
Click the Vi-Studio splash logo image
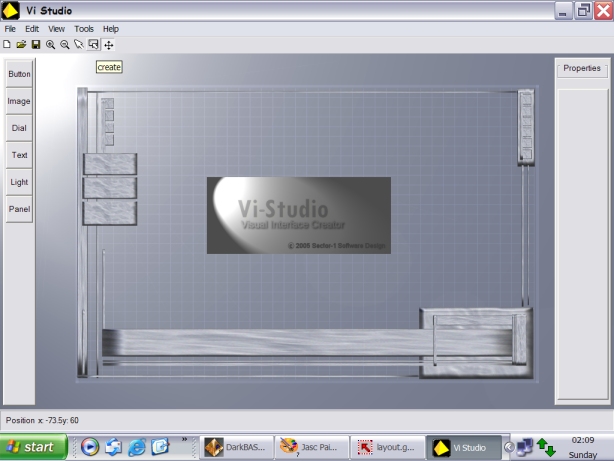click(x=299, y=215)
